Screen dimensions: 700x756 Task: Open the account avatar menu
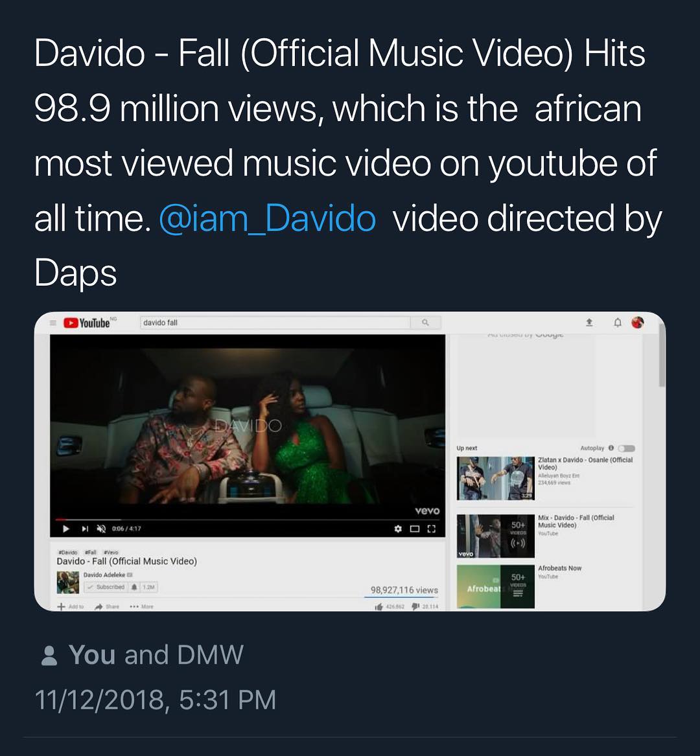click(638, 322)
